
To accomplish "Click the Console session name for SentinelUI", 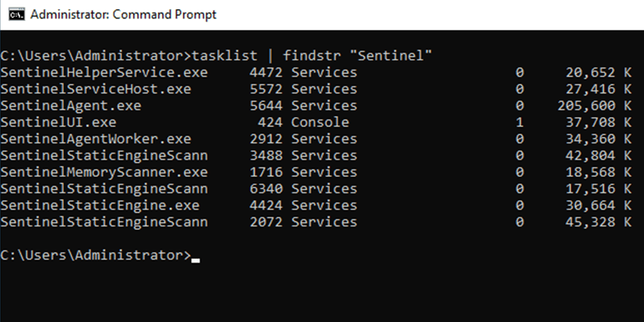I will 320,122.
